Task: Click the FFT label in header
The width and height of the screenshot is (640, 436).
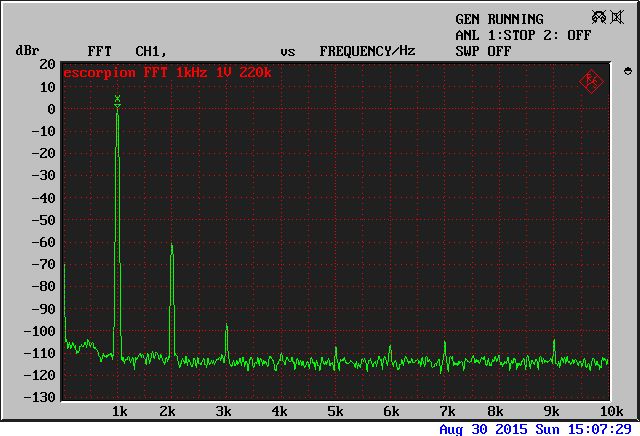Action: coord(100,50)
